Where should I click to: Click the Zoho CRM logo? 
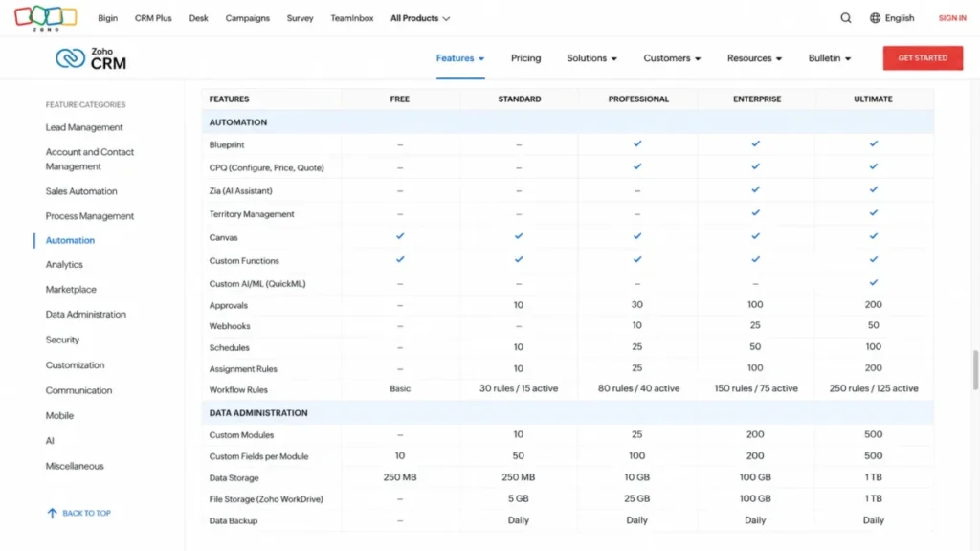point(91,58)
